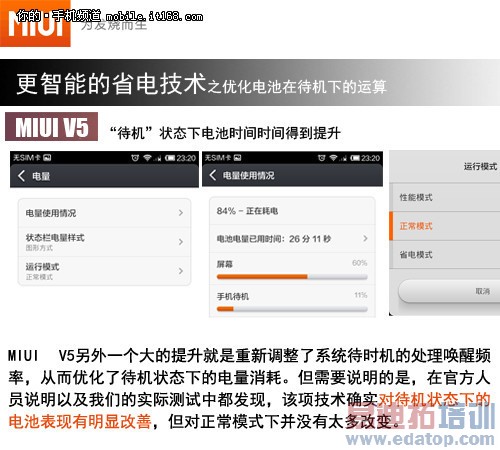Click the orange MIUI logo
500x450 pixels.
(x=35, y=23)
